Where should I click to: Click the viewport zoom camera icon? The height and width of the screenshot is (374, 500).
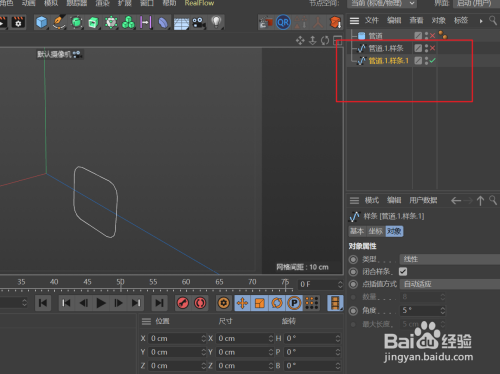click(x=313, y=41)
